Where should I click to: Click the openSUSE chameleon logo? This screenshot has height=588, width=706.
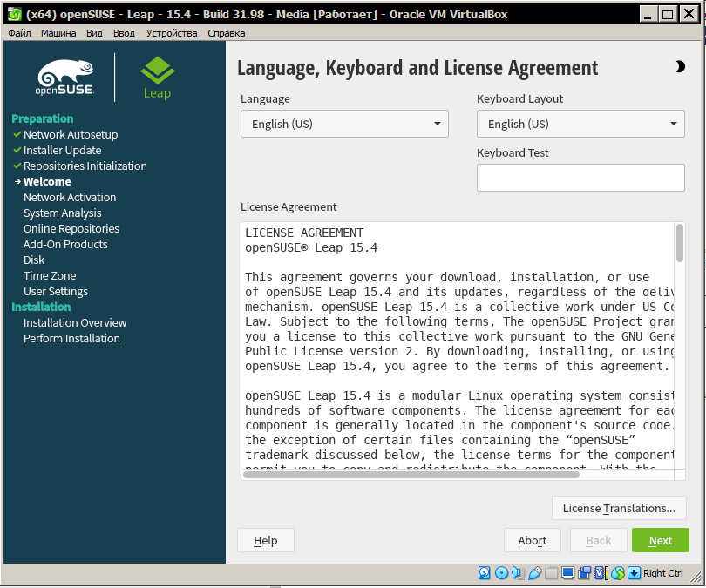65,77
